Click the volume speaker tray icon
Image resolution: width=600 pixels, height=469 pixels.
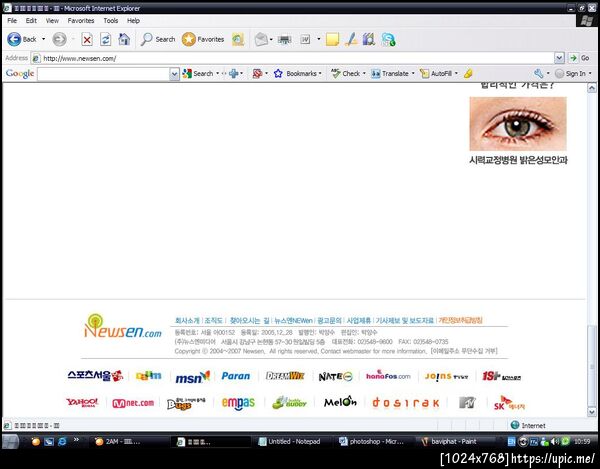pyautogui.click(x=554, y=441)
